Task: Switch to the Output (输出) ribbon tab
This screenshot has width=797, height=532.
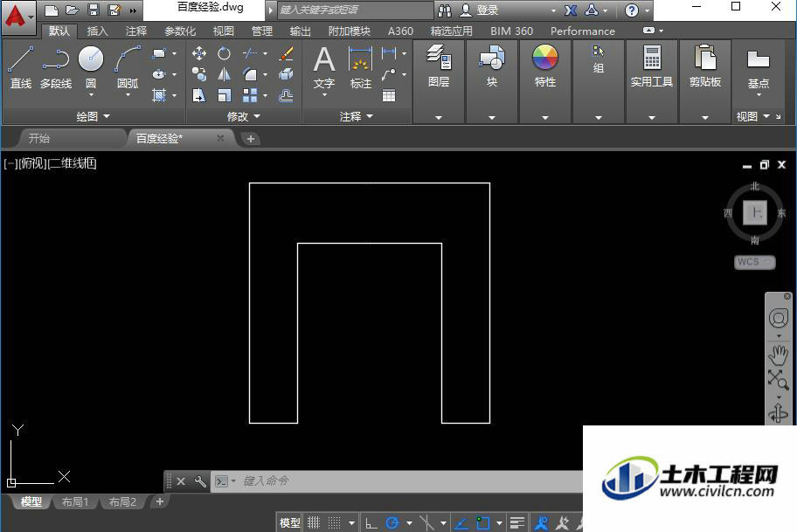Action: (x=300, y=31)
